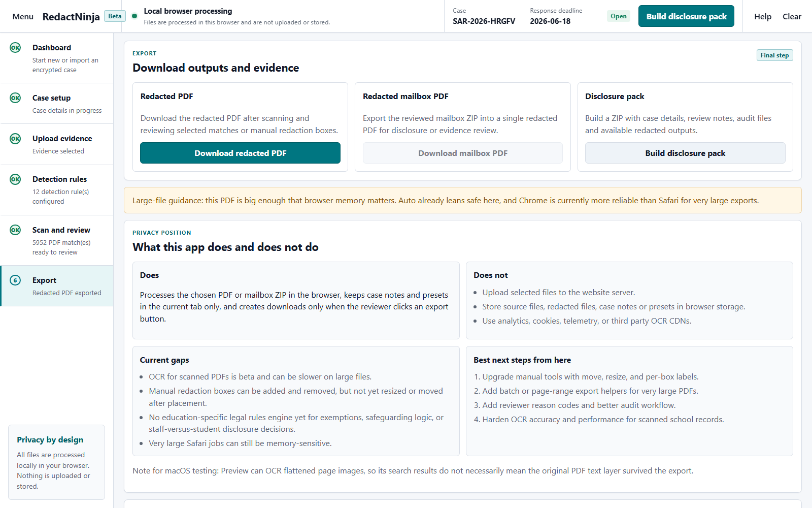Viewport: 812px width, 508px height.
Task: Click the Final step badge
Action: 774,55
